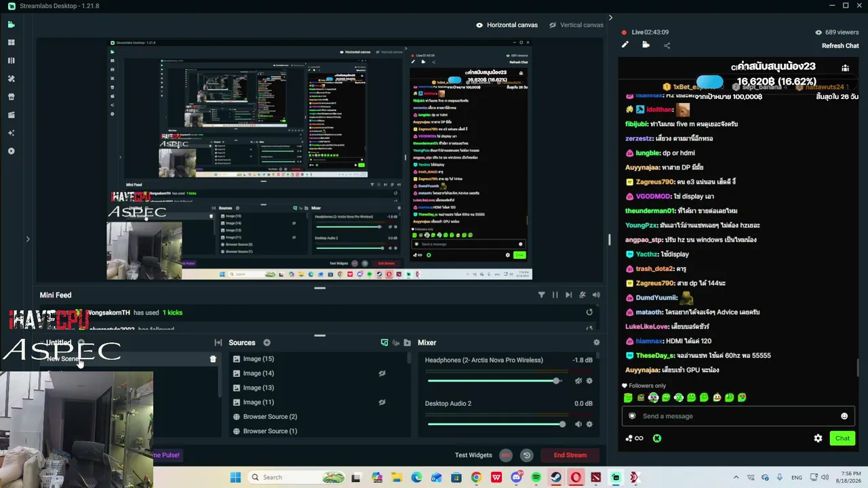868x488 pixels.
Task: Open Discord from the taskbar
Action: pos(516,477)
